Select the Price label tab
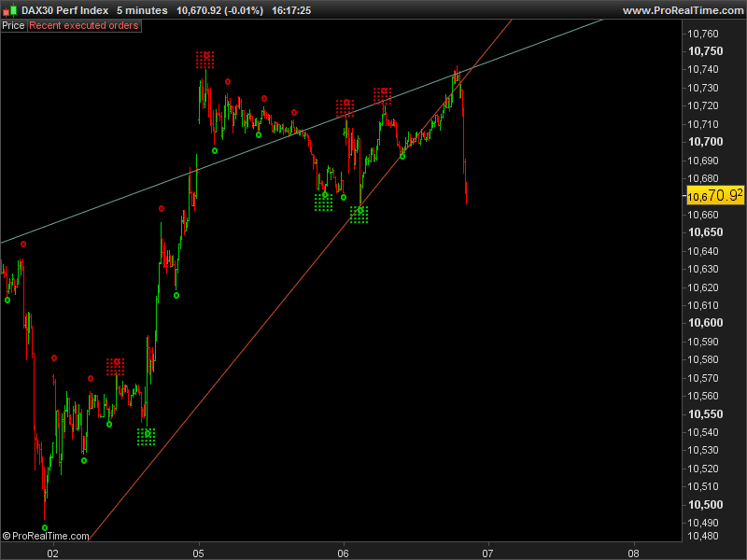The image size is (747, 560). (13, 26)
